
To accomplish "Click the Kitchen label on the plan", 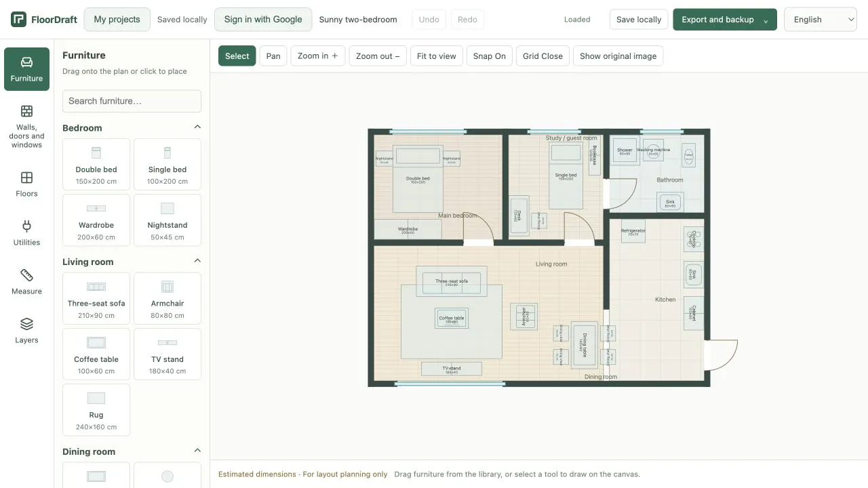I will pos(665,300).
